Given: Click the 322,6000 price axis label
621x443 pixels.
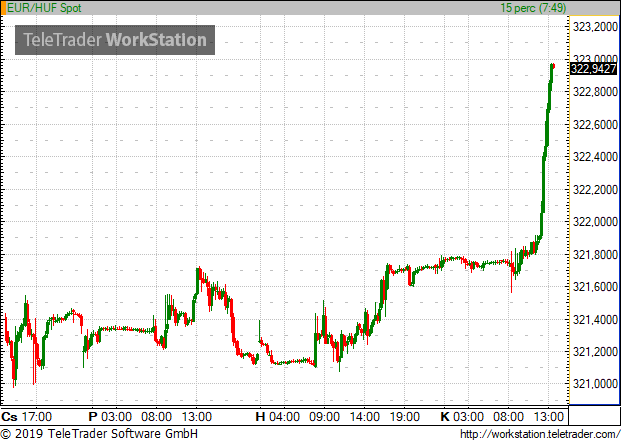Looking at the screenshot, I should click(x=595, y=125).
